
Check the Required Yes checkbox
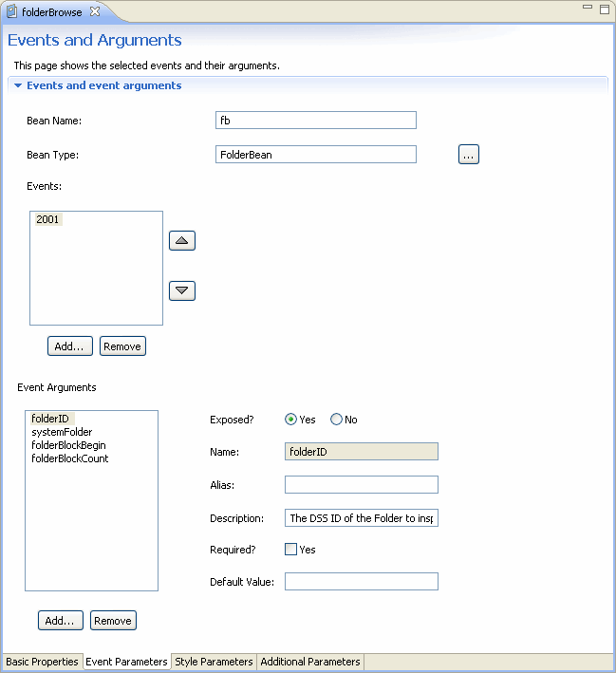coord(290,550)
